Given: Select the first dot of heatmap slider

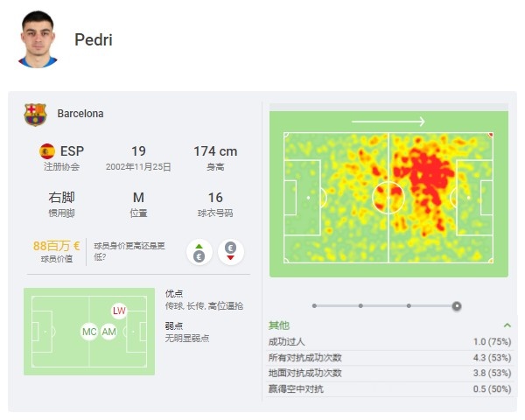Looking at the screenshot, I should click(313, 306).
